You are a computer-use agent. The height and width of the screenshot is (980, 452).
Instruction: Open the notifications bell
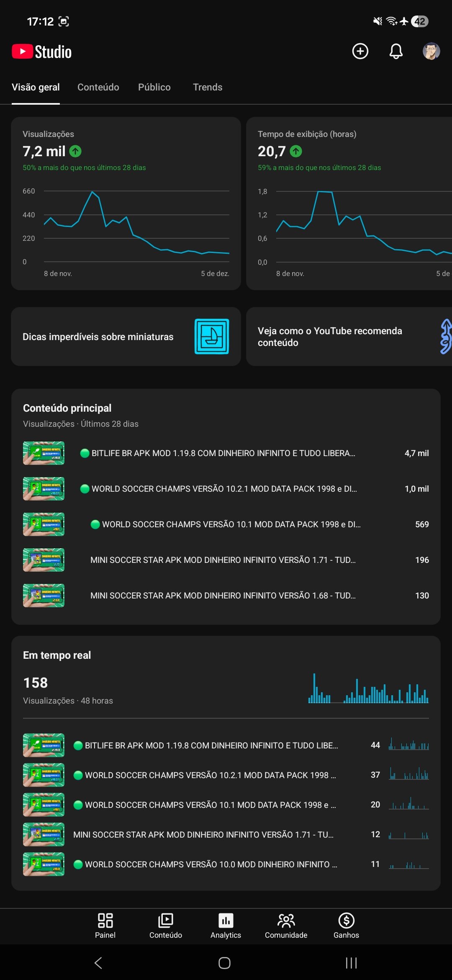pyautogui.click(x=396, y=51)
